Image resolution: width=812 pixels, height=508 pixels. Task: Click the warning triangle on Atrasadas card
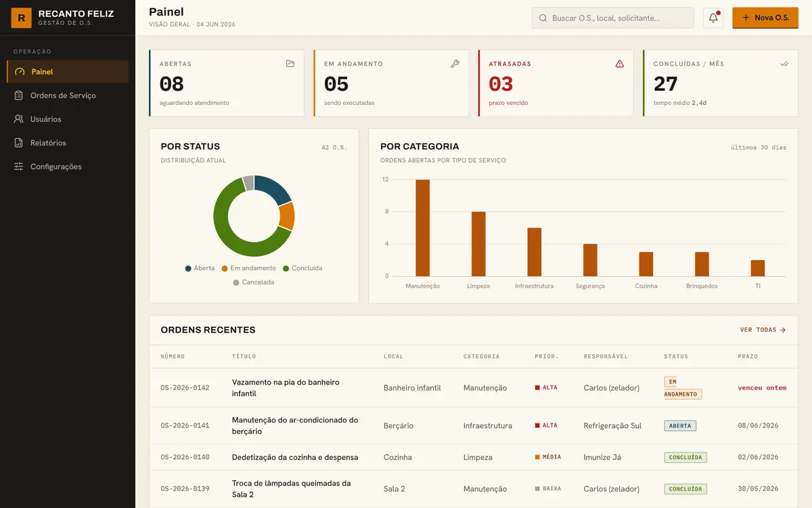coord(620,64)
